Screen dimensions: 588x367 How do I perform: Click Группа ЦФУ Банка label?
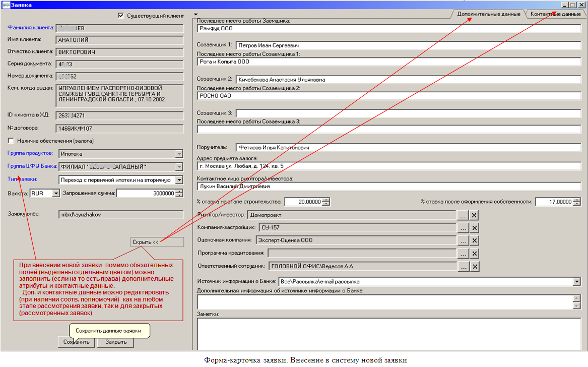[32, 166]
